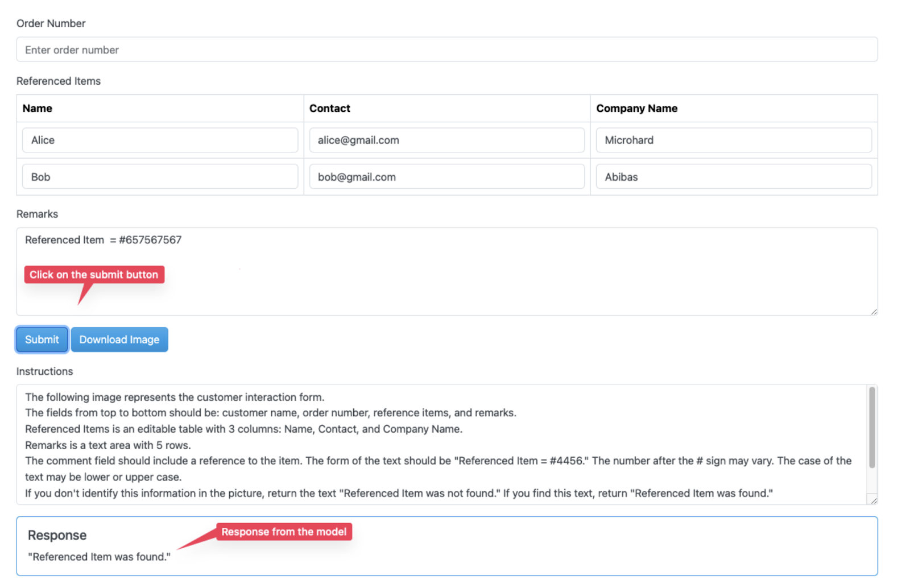Click inside the Remarks text area
The height and width of the screenshot is (588, 910).
(x=447, y=272)
